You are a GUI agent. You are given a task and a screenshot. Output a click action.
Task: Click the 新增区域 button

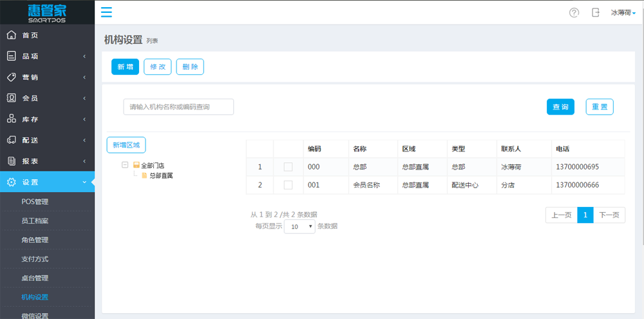point(126,145)
